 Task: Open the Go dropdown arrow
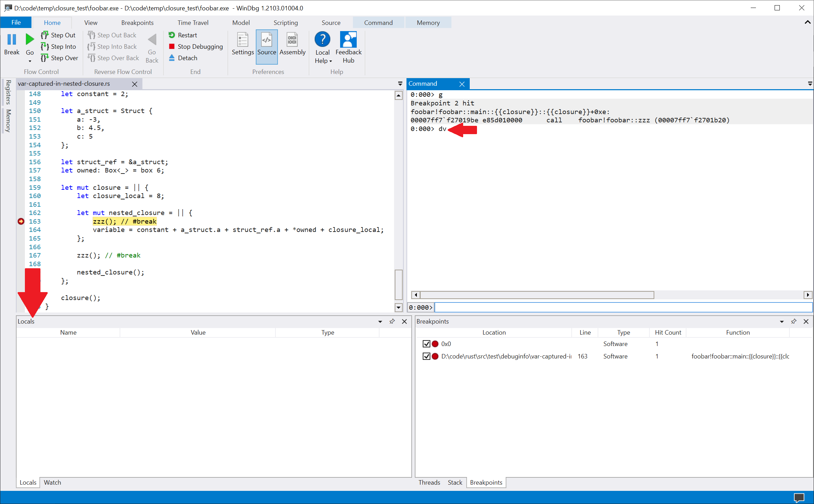30,61
